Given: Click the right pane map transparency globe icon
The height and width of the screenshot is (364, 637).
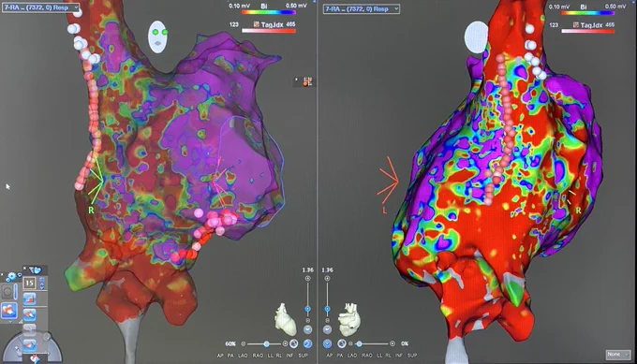Looking at the screenshot, I should click(x=342, y=343).
